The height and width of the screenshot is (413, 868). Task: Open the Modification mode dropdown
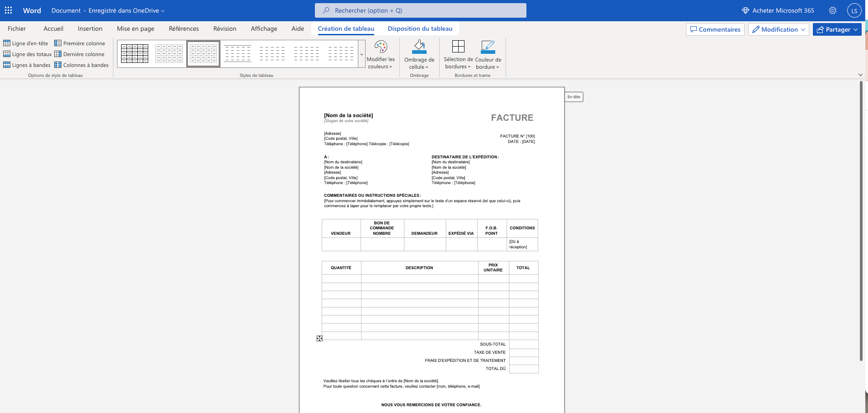pyautogui.click(x=779, y=29)
